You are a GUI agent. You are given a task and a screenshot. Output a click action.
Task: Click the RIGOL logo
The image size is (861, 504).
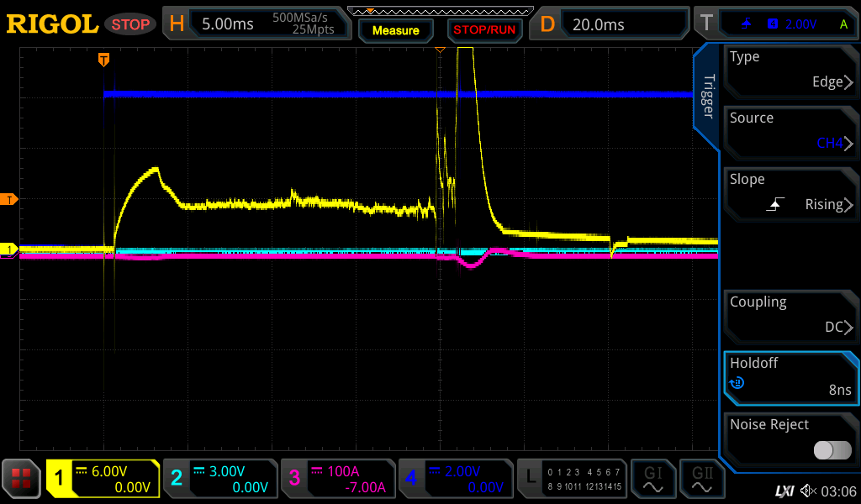click(x=52, y=24)
